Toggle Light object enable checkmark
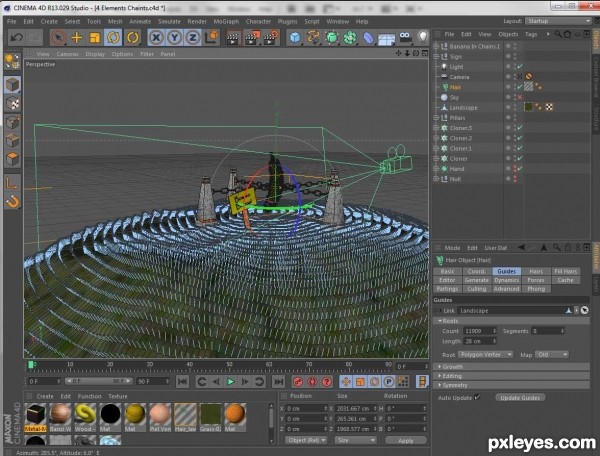The width and height of the screenshot is (600, 456). [x=520, y=67]
